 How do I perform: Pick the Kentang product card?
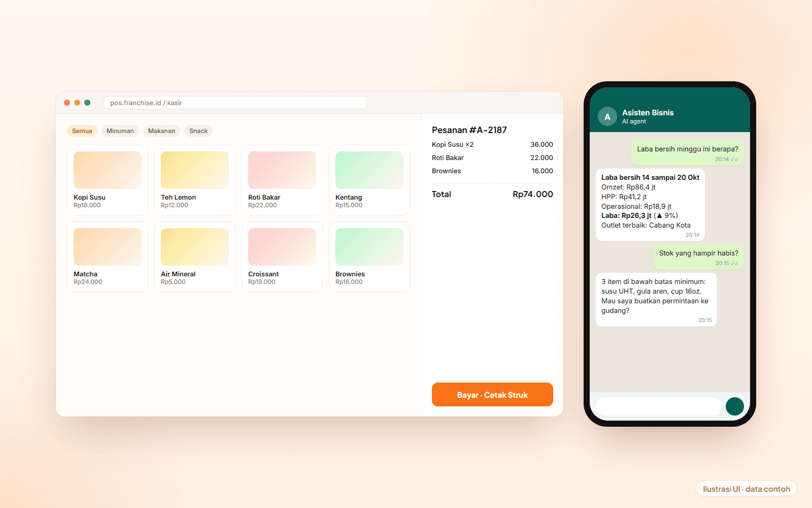click(x=369, y=180)
